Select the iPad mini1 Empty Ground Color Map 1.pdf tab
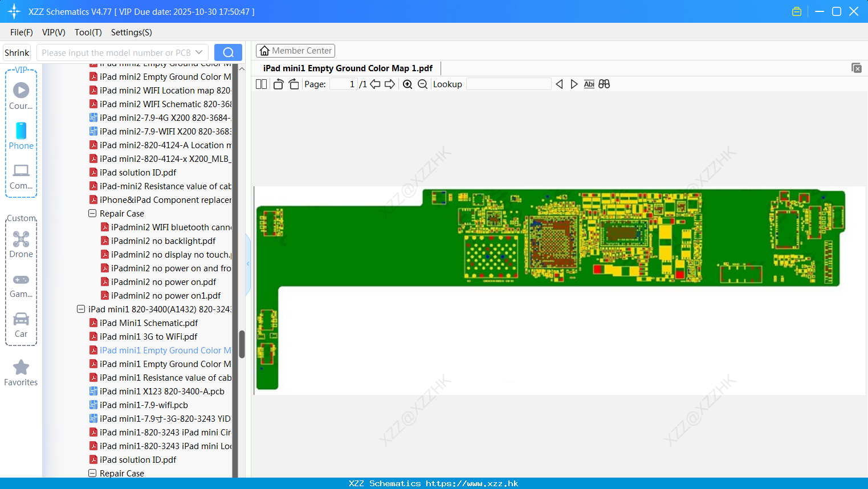This screenshot has width=868, height=489. coord(348,68)
